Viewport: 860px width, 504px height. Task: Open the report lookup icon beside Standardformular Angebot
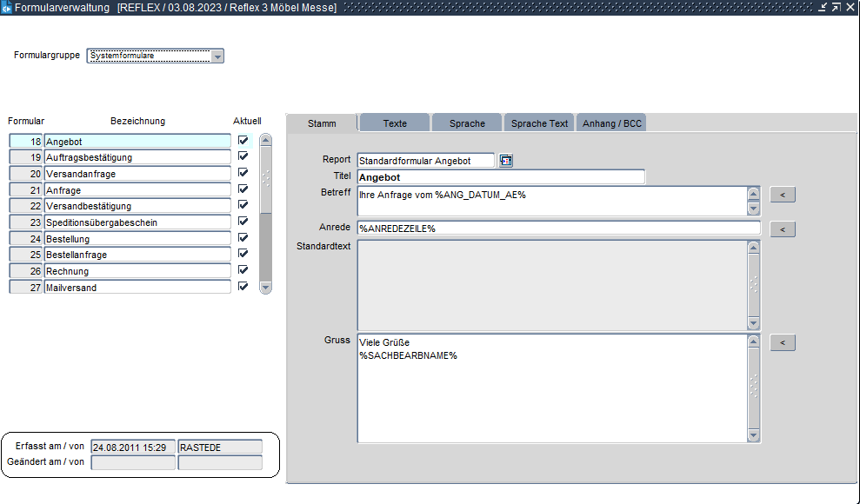click(x=506, y=160)
